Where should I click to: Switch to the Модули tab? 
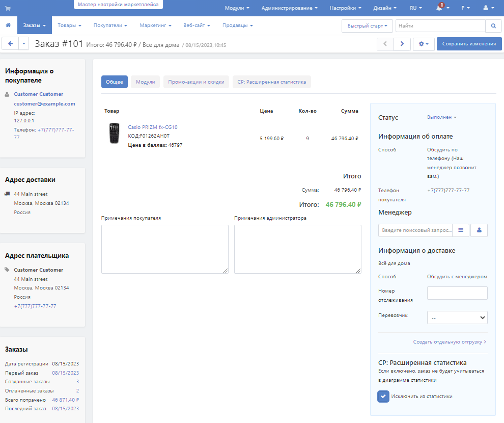[145, 82]
